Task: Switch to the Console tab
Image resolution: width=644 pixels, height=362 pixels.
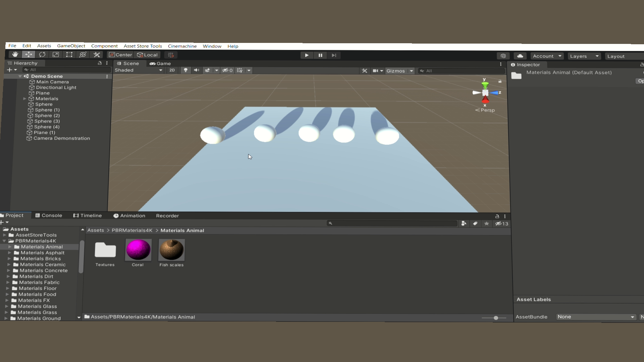Action: tap(49, 216)
